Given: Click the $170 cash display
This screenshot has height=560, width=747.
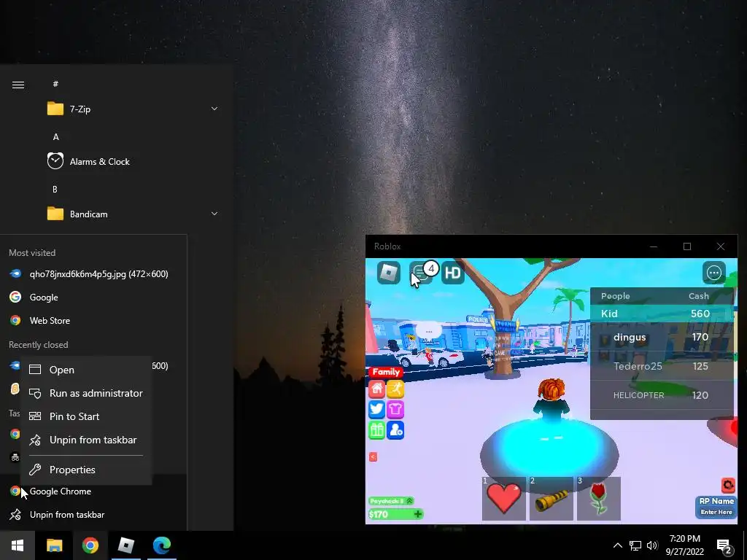Looking at the screenshot, I should click(x=391, y=514).
